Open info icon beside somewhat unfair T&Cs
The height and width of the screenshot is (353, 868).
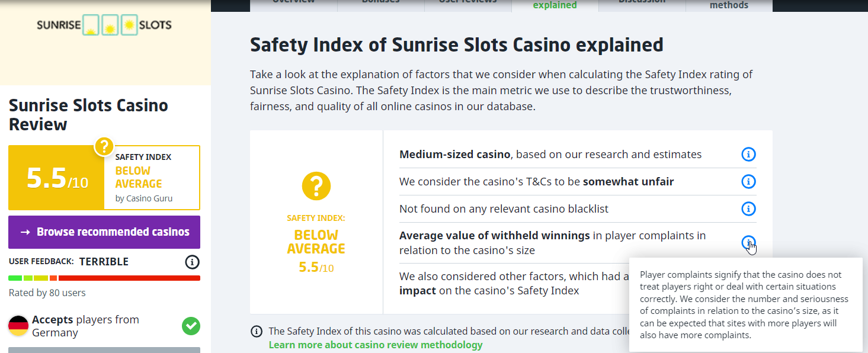pos(748,181)
